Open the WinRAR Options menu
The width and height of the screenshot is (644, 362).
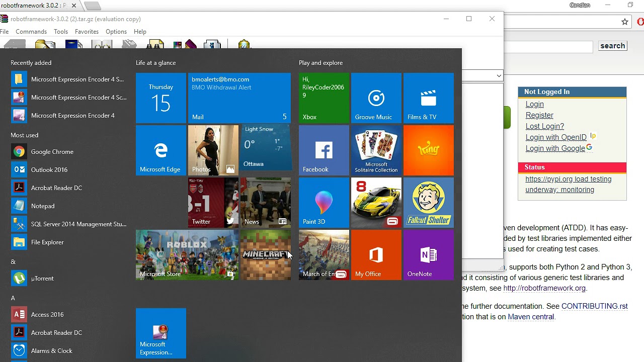click(x=116, y=32)
